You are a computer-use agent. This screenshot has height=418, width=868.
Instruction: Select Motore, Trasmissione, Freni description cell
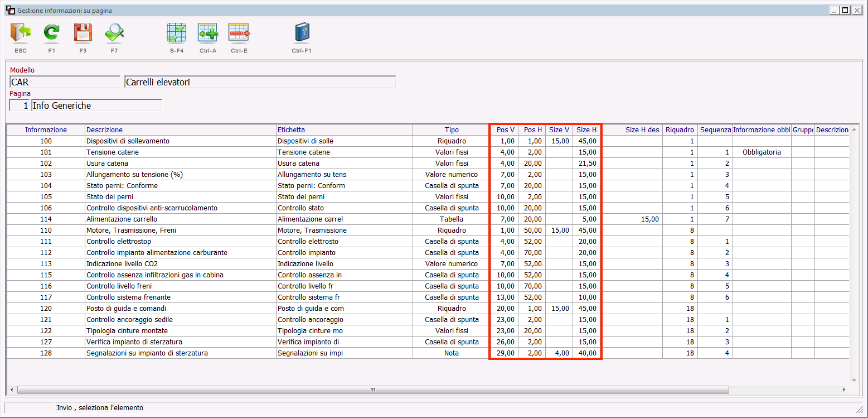[x=181, y=230]
